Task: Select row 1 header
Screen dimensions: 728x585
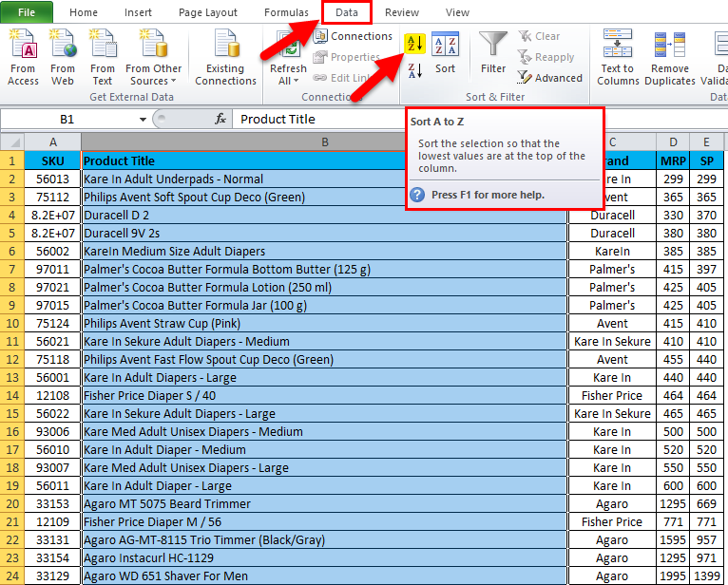Action: pos(12,161)
